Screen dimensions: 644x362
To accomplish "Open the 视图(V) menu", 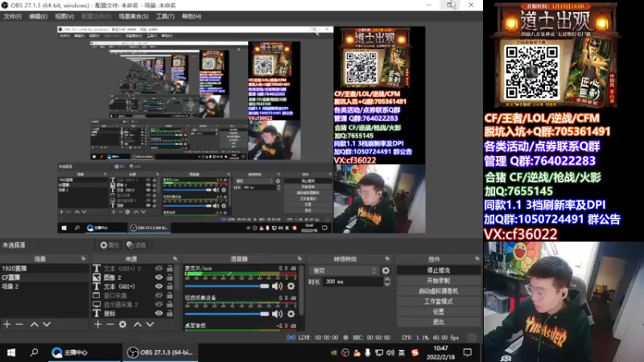I will [x=64, y=16].
